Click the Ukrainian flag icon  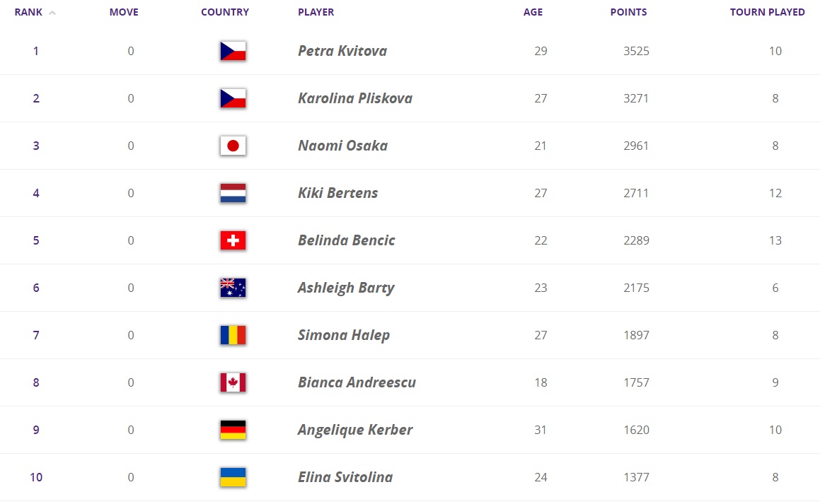coord(233,477)
